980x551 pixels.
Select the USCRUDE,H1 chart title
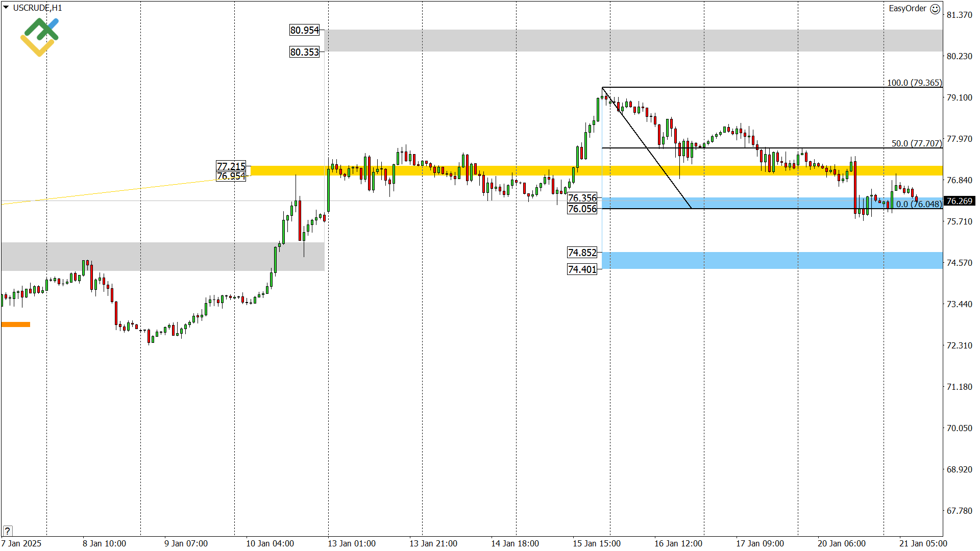pos(37,8)
